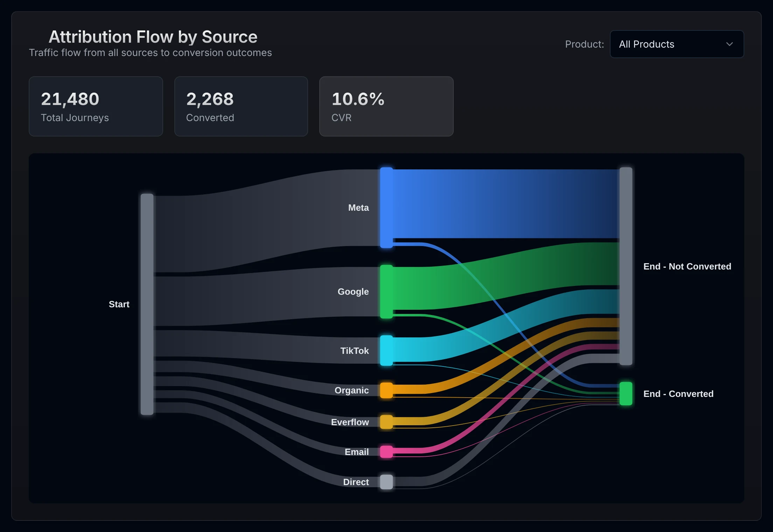The width and height of the screenshot is (773, 532).
Task: Click the gray Direct node
Action: coord(386,482)
